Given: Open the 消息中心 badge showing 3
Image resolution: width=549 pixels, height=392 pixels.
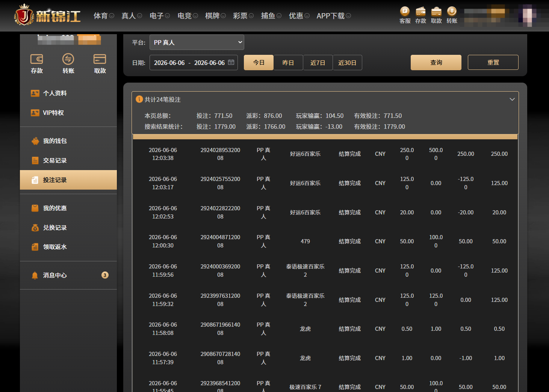Looking at the screenshot, I should point(105,275).
